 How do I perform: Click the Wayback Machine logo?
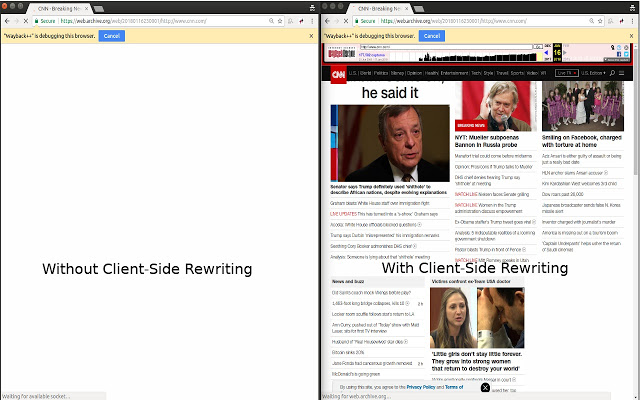pos(342,53)
